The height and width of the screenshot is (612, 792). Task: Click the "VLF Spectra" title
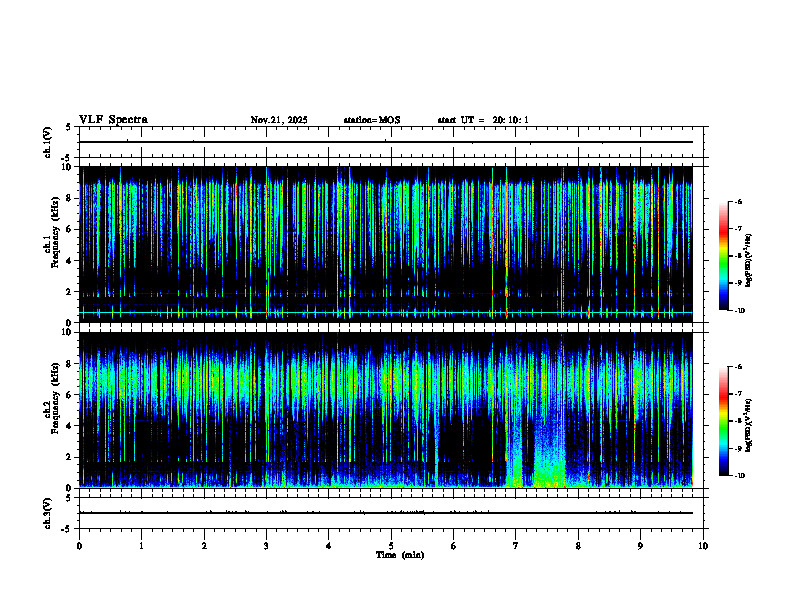[x=114, y=120]
